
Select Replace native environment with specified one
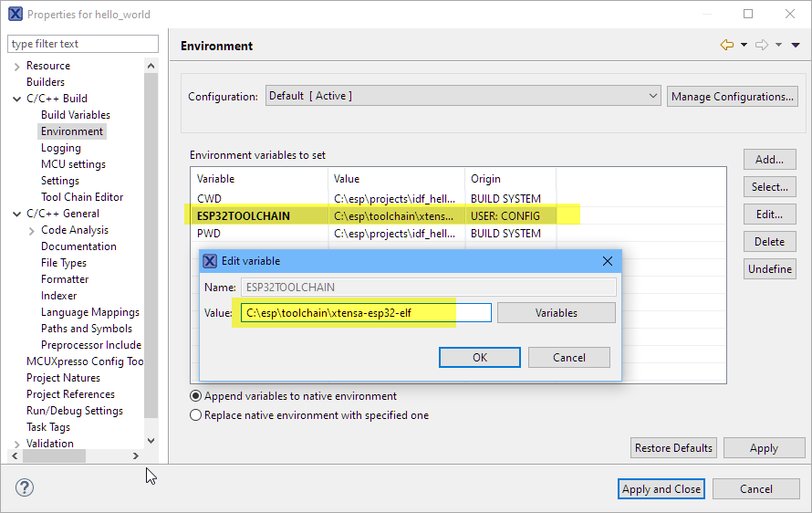pyautogui.click(x=195, y=415)
